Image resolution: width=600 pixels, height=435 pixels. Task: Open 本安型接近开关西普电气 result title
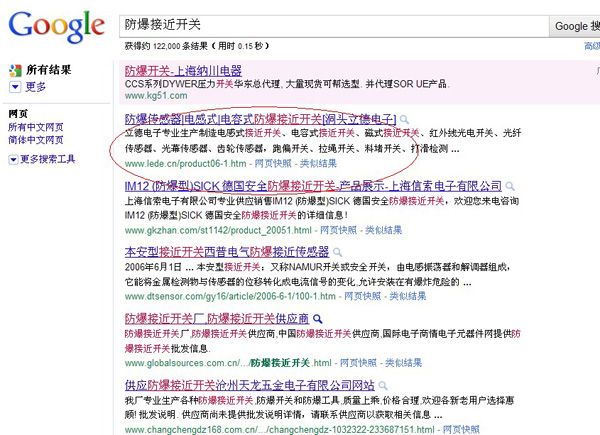[227, 252]
